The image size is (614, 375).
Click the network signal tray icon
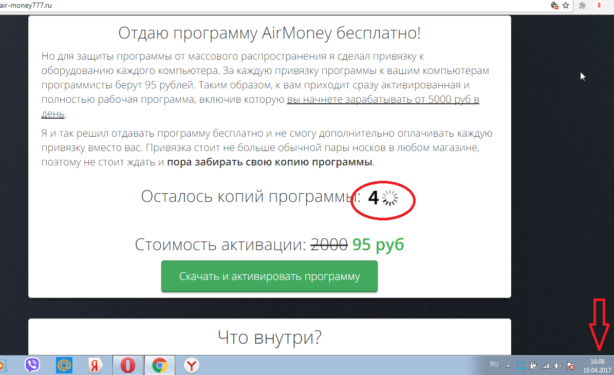pos(545,366)
